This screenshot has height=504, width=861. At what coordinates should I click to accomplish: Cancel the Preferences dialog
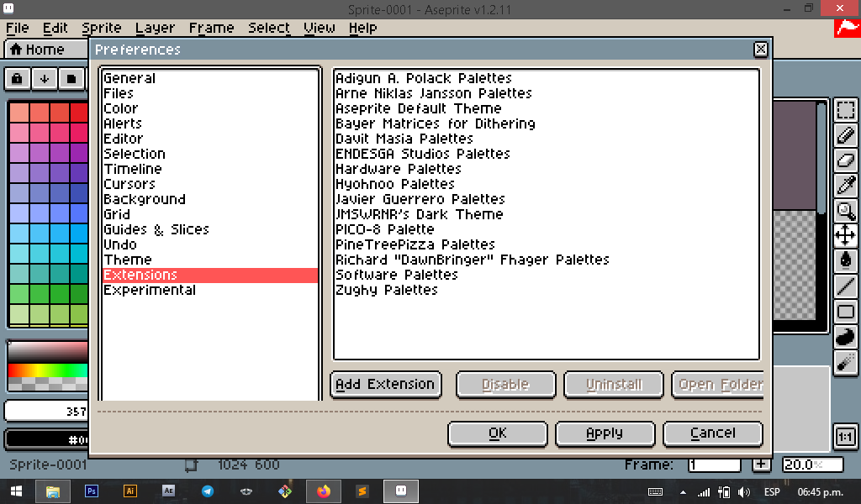coord(712,433)
